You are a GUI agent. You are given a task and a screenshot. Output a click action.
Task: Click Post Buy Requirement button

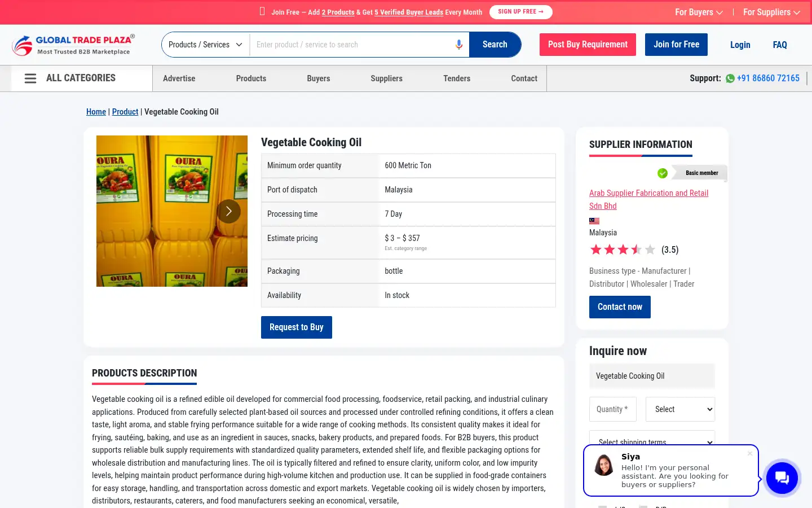click(x=588, y=45)
